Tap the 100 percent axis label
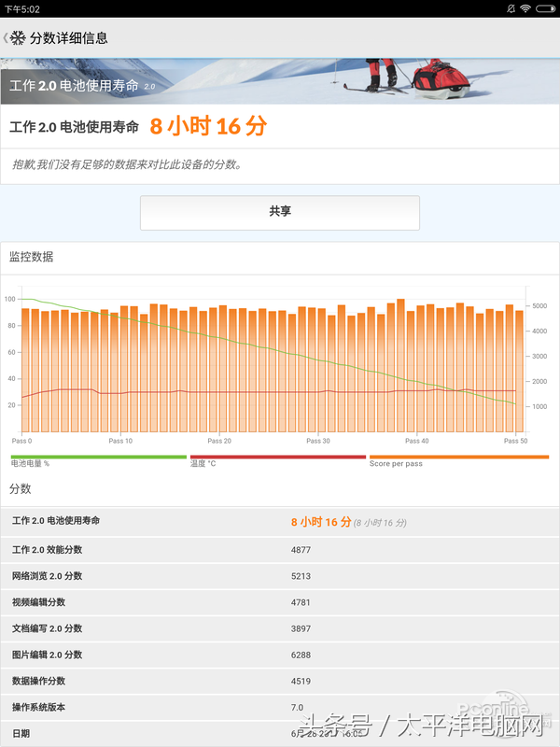The image size is (560, 747). click(10, 299)
